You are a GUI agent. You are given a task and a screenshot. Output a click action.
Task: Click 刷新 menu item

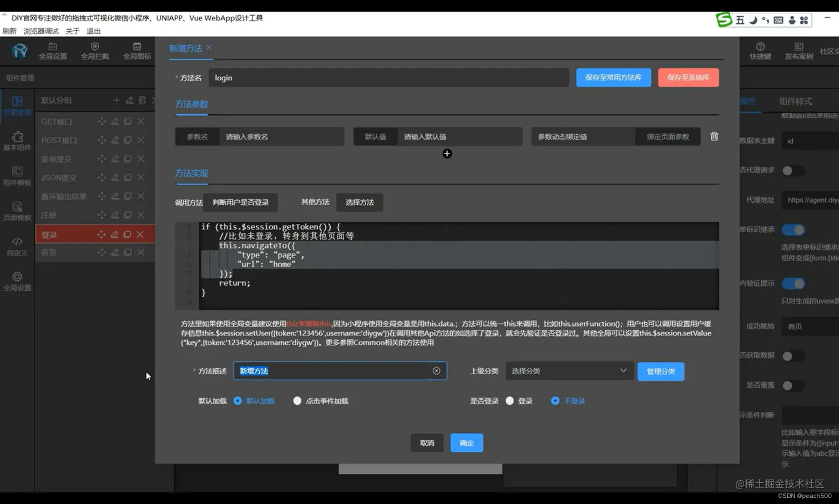[x=9, y=31]
